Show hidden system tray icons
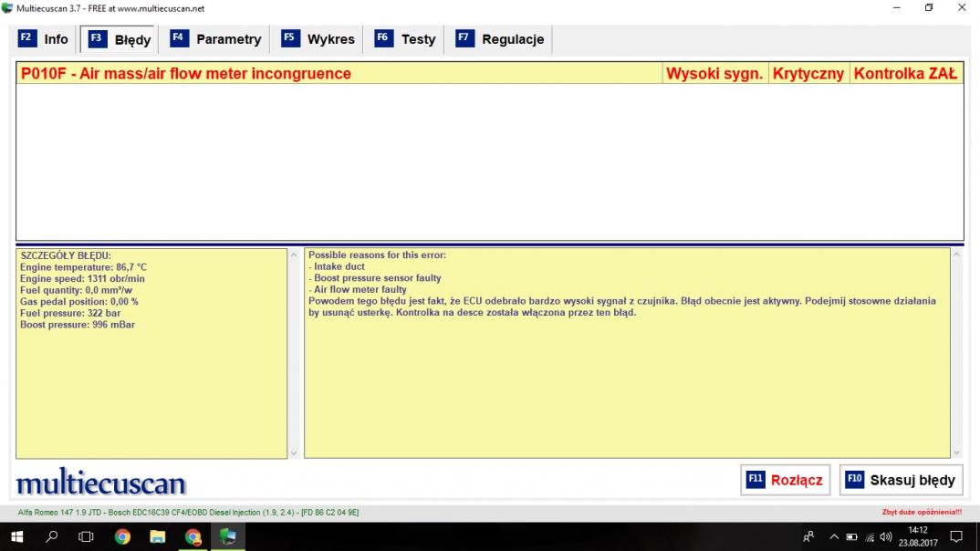This screenshot has height=551, width=980. click(x=834, y=536)
